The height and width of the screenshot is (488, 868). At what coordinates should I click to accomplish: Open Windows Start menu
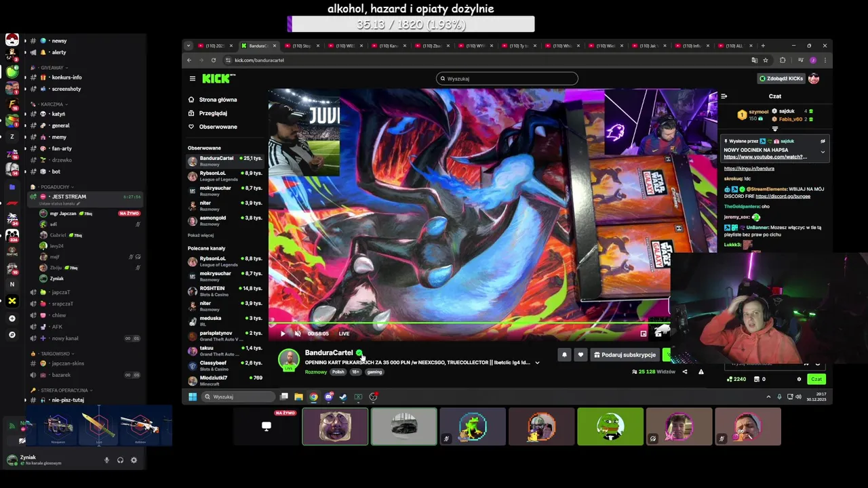coord(193,396)
